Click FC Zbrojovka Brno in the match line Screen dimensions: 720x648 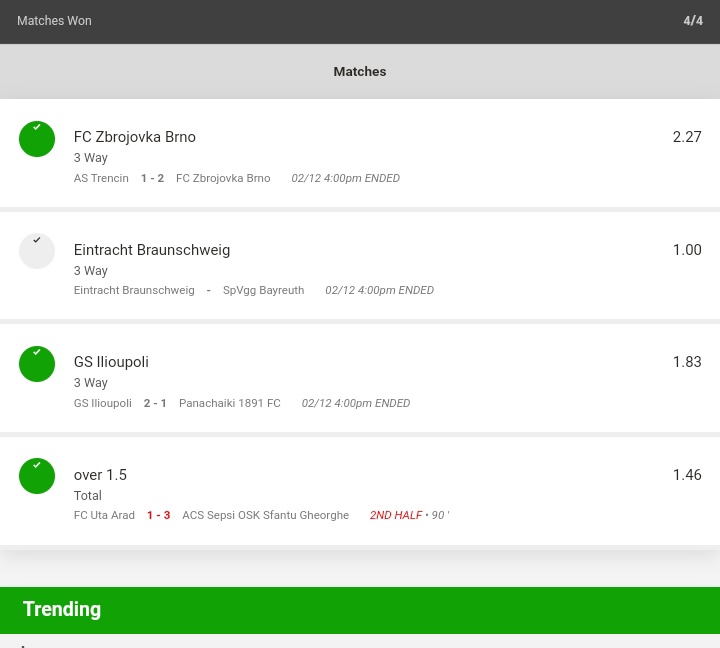click(223, 178)
